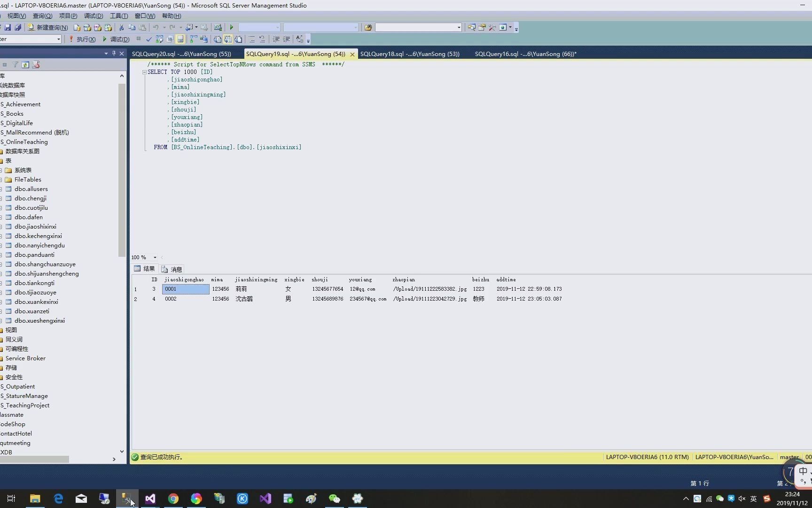
Task: Open the find combo box dropdown
Action: tap(459, 27)
